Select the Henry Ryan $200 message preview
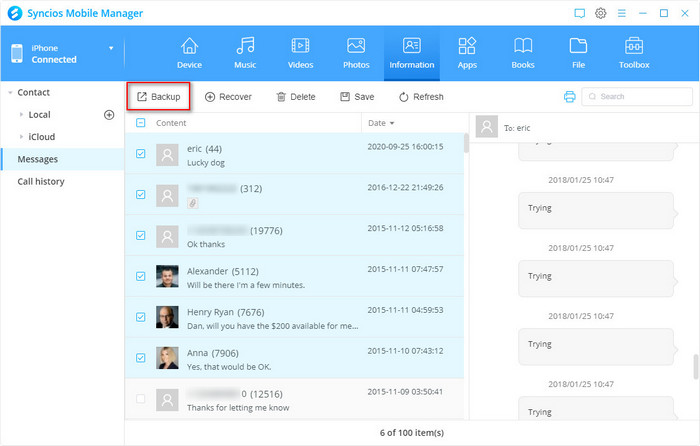The image size is (700, 446). 272,326
